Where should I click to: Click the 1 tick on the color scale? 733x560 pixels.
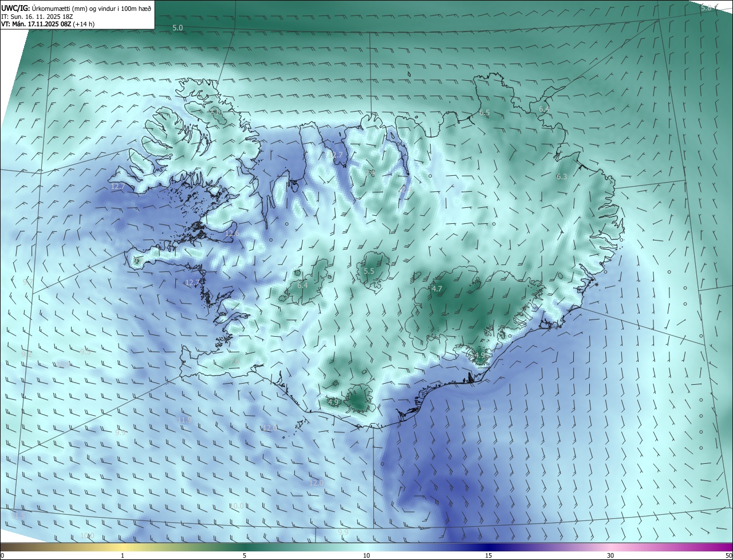pyautogui.click(x=123, y=555)
